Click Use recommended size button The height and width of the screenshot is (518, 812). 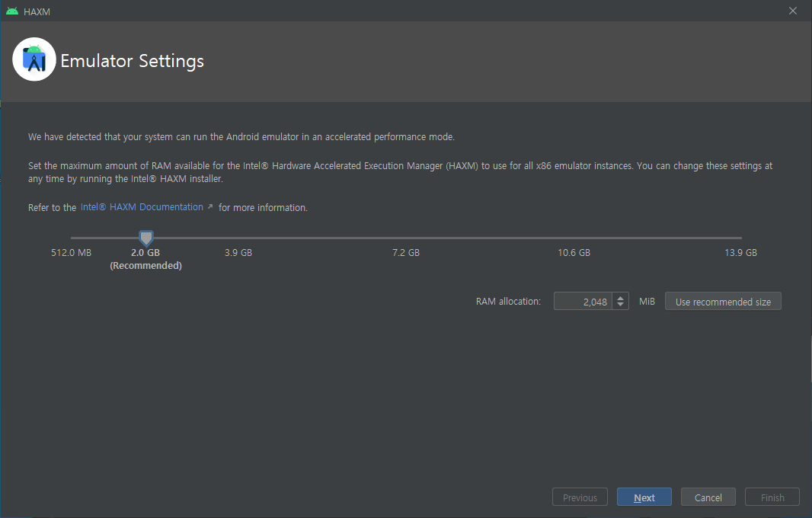[x=723, y=301]
